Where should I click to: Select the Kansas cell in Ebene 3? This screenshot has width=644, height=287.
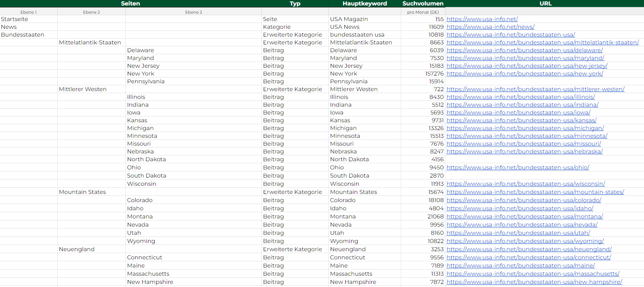(194, 120)
